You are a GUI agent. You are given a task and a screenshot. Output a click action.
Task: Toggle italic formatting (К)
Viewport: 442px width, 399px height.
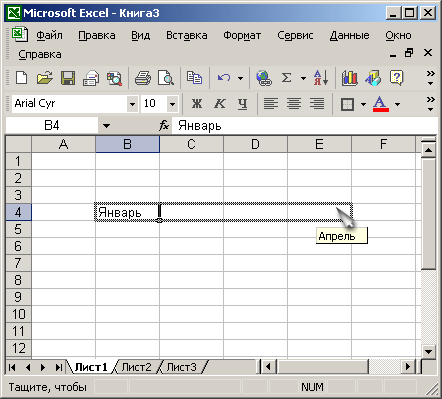(220, 104)
